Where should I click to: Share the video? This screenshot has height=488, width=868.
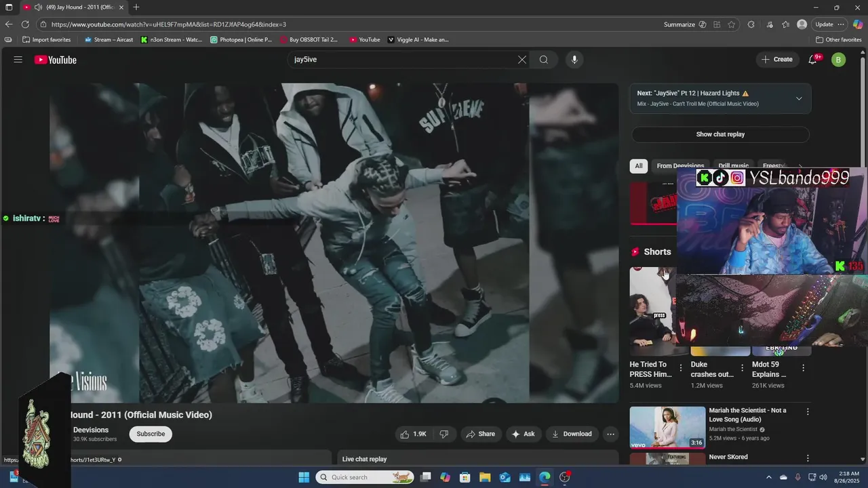click(480, 434)
